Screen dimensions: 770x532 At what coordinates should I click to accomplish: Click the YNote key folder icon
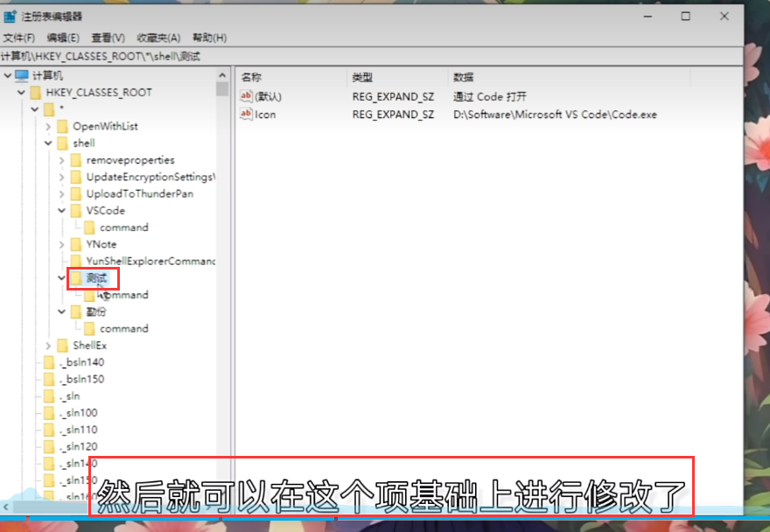75,244
